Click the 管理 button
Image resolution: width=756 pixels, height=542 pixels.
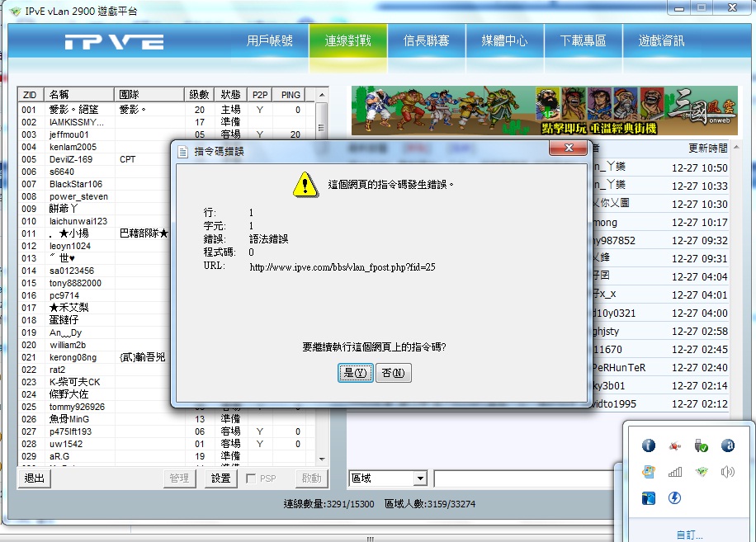(x=179, y=478)
